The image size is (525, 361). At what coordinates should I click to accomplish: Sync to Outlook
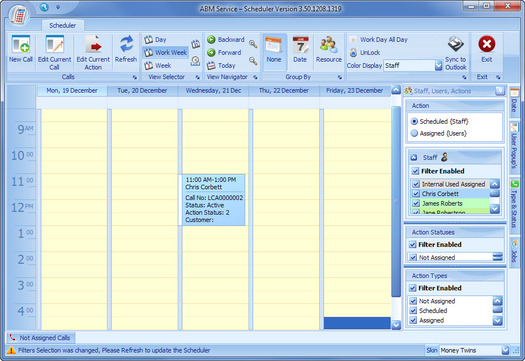coord(456,53)
